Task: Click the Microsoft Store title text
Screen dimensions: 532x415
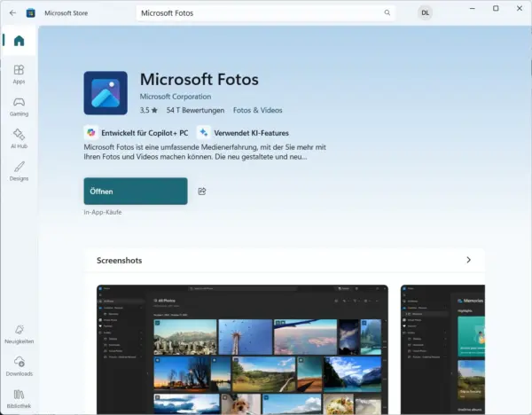Action: 66,13
